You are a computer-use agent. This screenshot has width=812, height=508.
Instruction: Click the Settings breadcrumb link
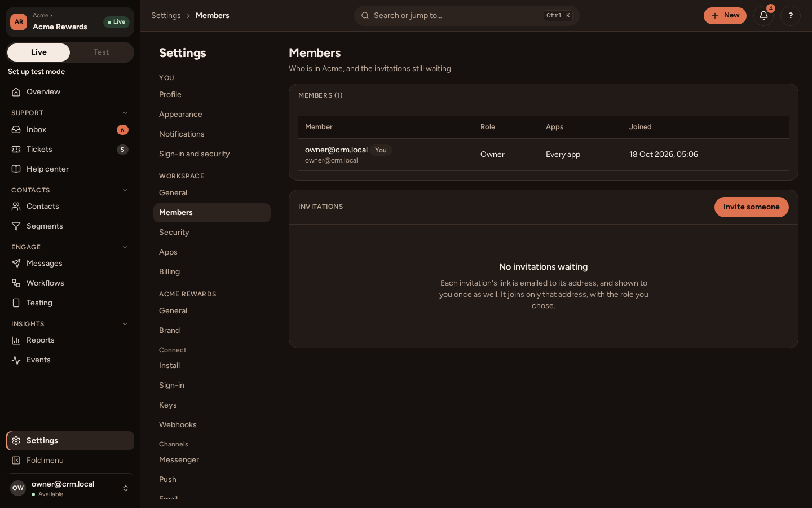(x=166, y=16)
